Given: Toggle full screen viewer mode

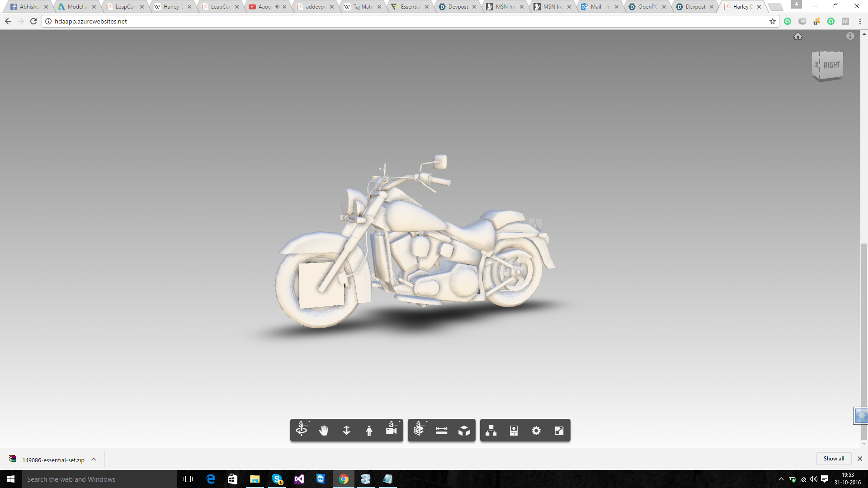Looking at the screenshot, I should tap(559, 430).
